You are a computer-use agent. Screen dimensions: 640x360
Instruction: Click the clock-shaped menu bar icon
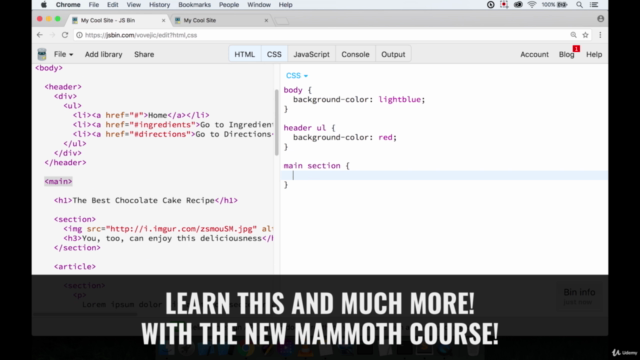click(x=491, y=5)
